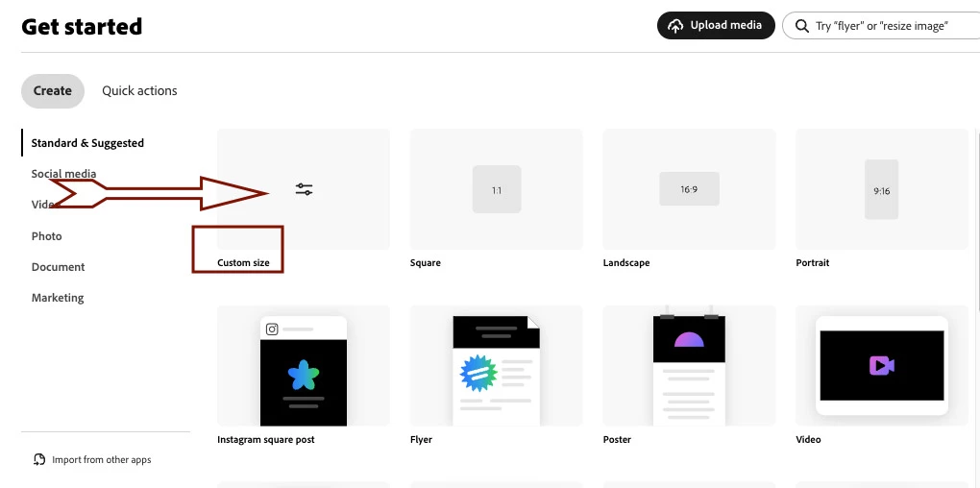Choose the 9:16 Portrait thumbnail

click(882, 189)
